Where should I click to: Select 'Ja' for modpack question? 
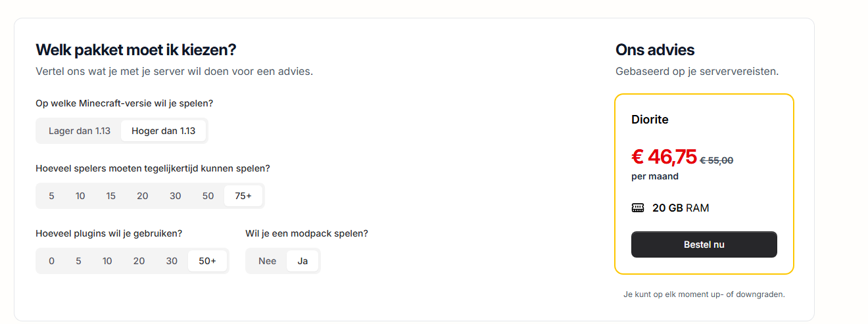302,261
